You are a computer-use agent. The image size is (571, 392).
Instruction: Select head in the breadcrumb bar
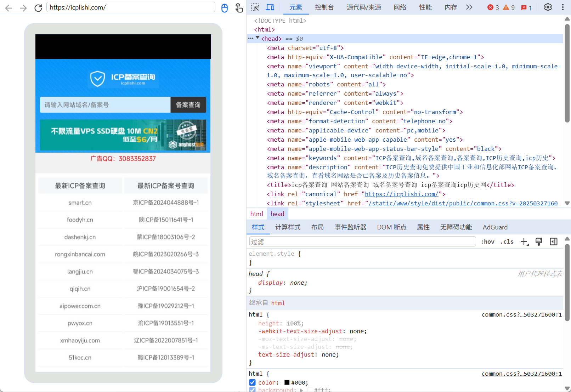(x=277, y=214)
